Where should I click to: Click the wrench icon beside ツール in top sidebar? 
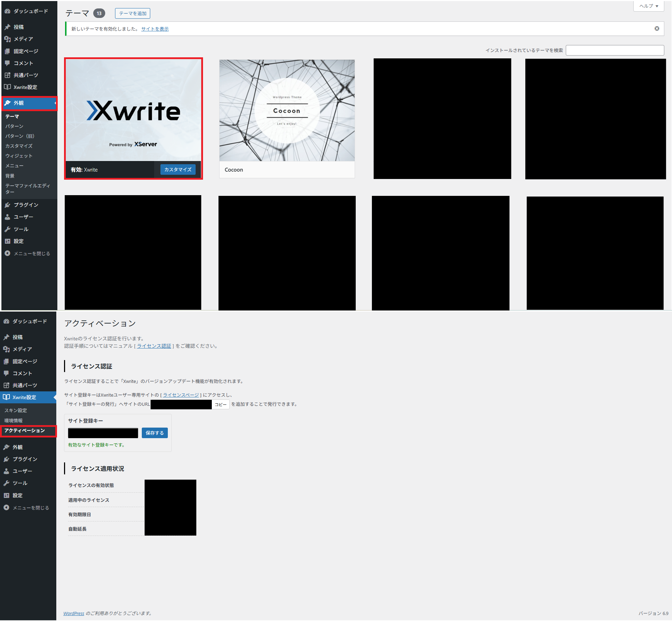7,229
